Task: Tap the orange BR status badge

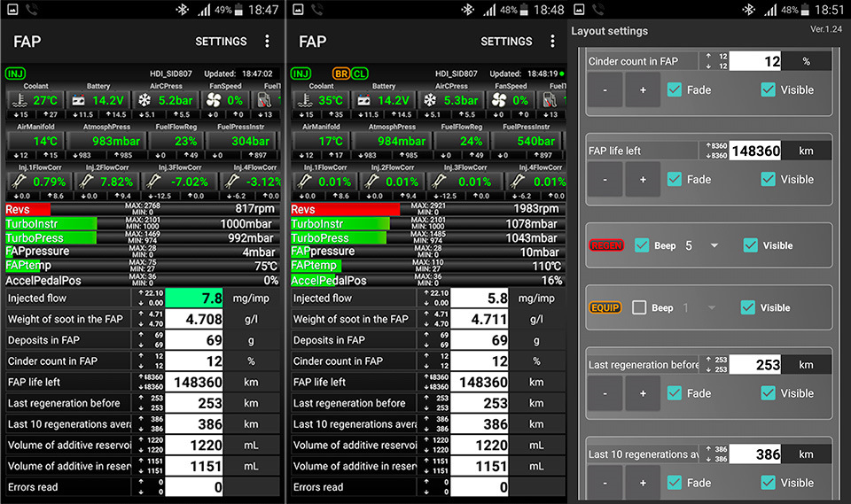Action: point(340,74)
